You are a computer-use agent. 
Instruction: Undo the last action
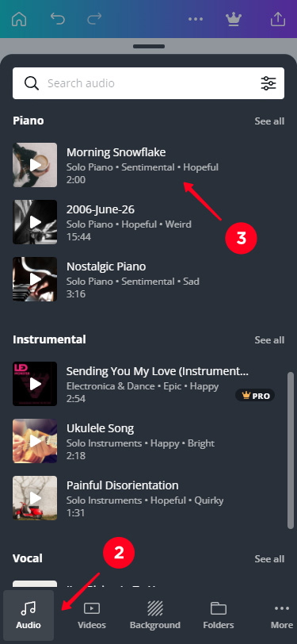pyautogui.click(x=58, y=19)
